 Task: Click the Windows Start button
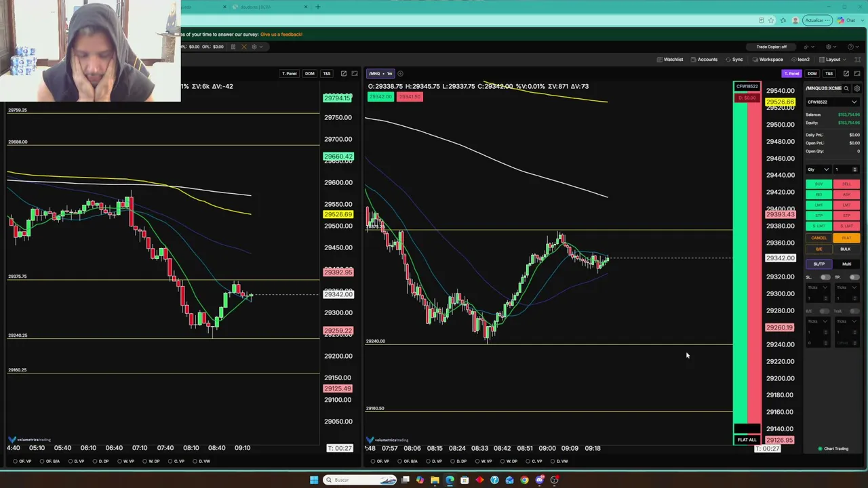tap(314, 480)
